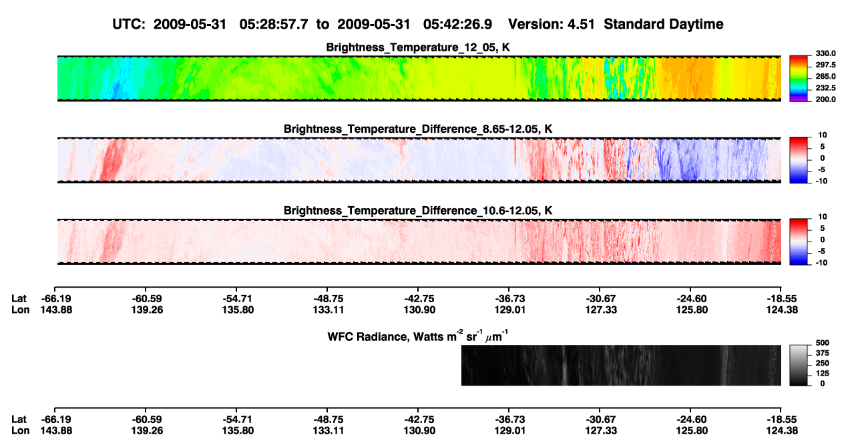
Task: Click latitude -54.71 on the axis above WFC Radiance
Action: point(237,299)
